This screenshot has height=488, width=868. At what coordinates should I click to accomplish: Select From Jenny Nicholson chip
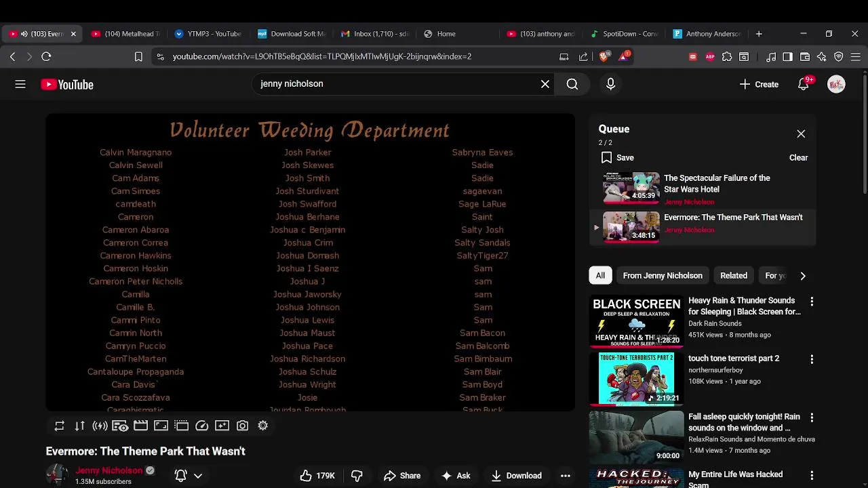coord(663,276)
